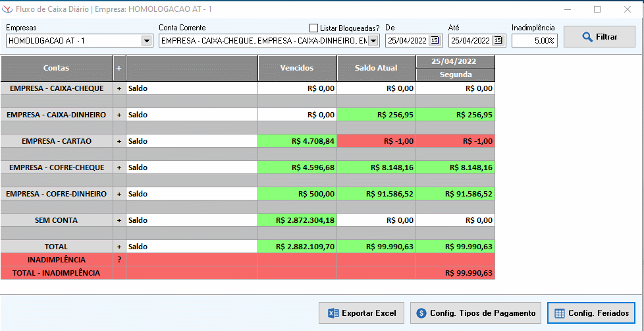Open the Empresas dropdown list
Image resolution: width=644 pixels, height=331 pixels.
[x=146, y=40]
